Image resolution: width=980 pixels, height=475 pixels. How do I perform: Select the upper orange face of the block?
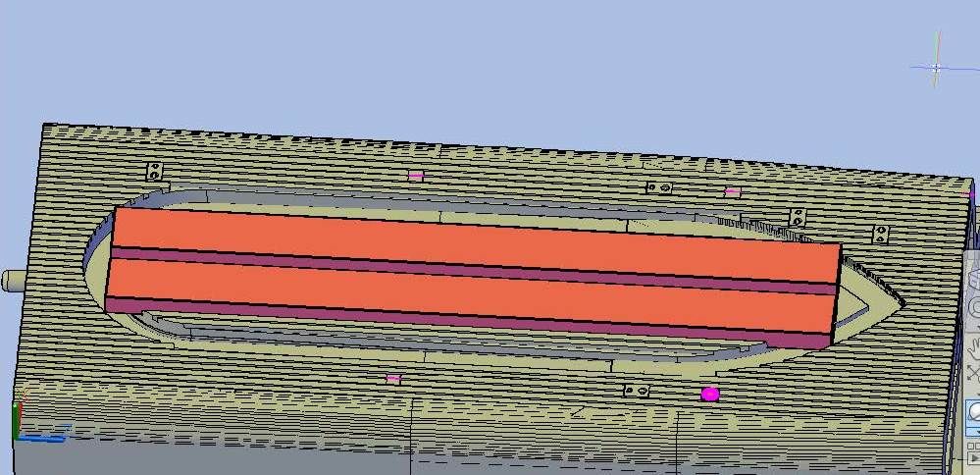471,237
